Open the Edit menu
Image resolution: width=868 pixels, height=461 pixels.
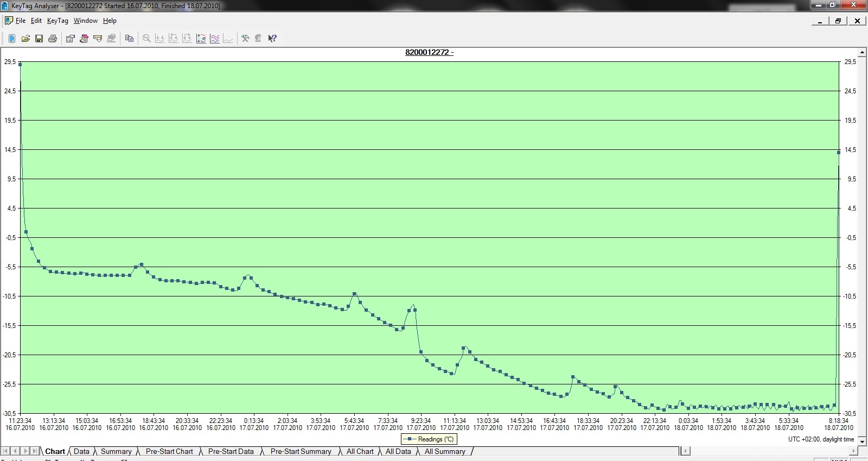(x=36, y=21)
